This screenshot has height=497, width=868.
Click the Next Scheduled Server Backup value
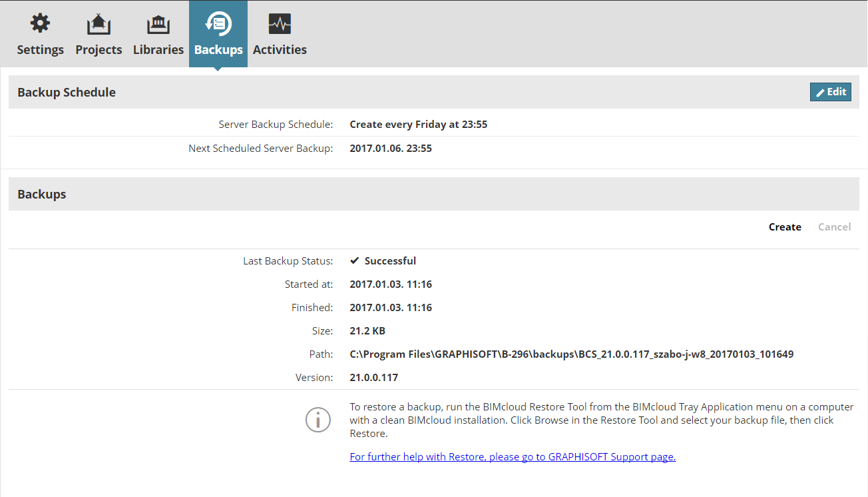[x=391, y=148]
